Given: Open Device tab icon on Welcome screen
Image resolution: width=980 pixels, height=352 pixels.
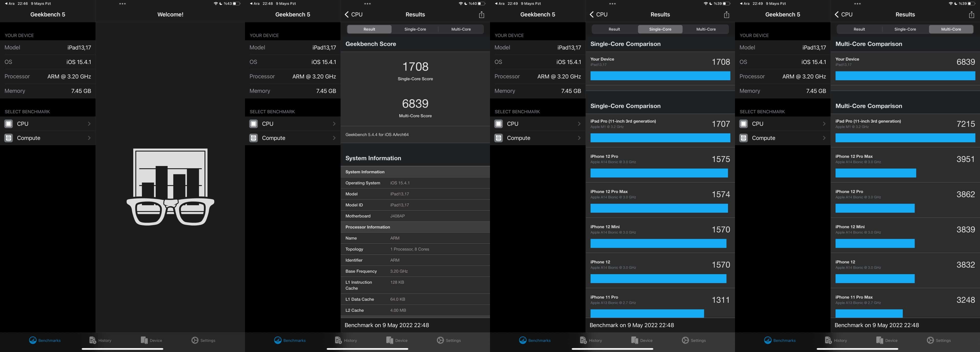Looking at the screenshot, I should point(144,340).
